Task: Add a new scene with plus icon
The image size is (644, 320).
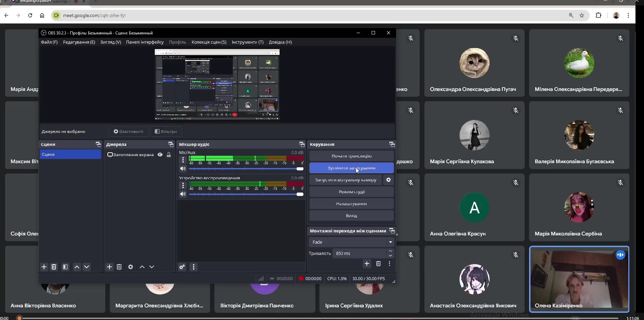Action: 44,267
